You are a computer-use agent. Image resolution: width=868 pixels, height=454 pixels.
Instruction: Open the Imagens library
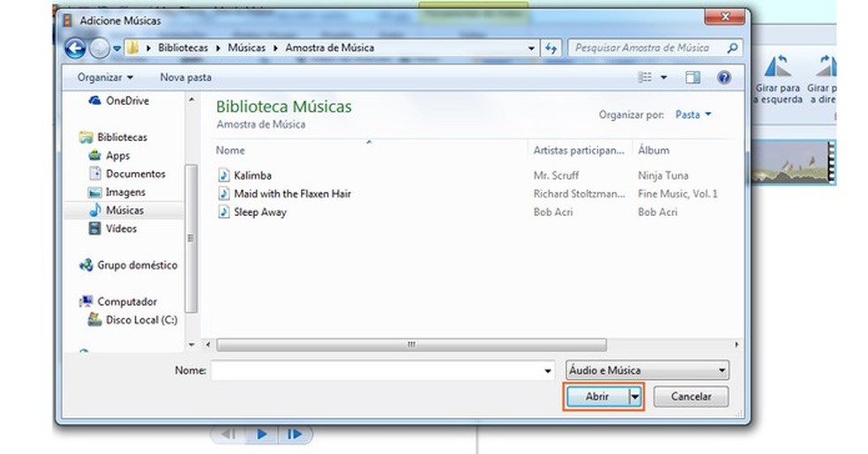pyautogui.click(x=116, y=192)
